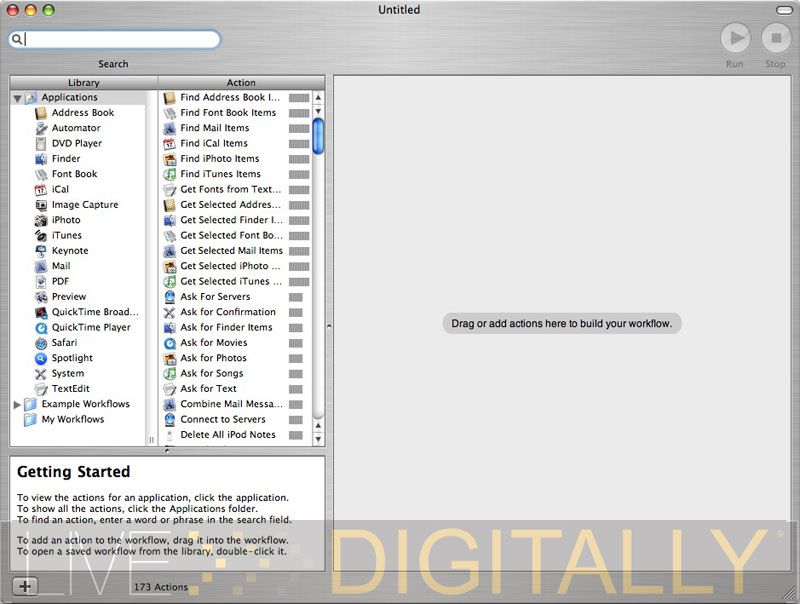This screenshot has height=604, width=800.
Task: Choose the Find iTunes Items action
Action: (x=220, y=174)
